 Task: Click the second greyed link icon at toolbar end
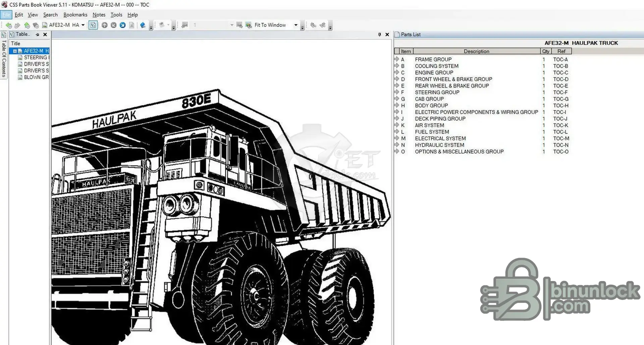[x=323, y=25]
